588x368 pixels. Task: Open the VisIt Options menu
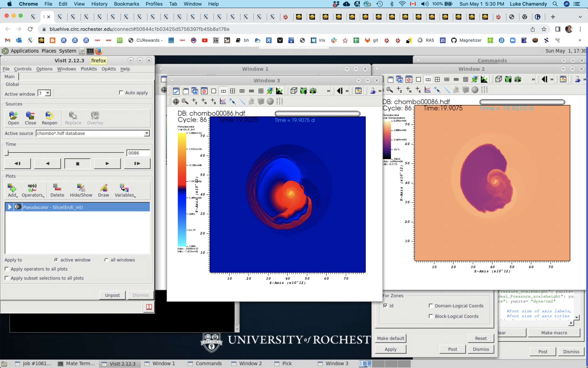pos(44,69)
